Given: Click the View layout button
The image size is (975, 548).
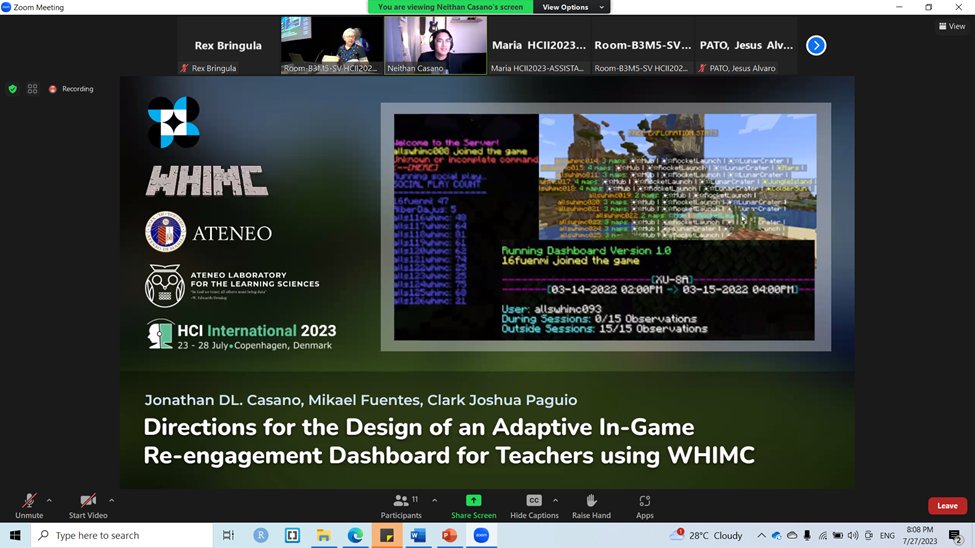Looking at the screenshot, I should pyautogui.click(x=952, y=26).
